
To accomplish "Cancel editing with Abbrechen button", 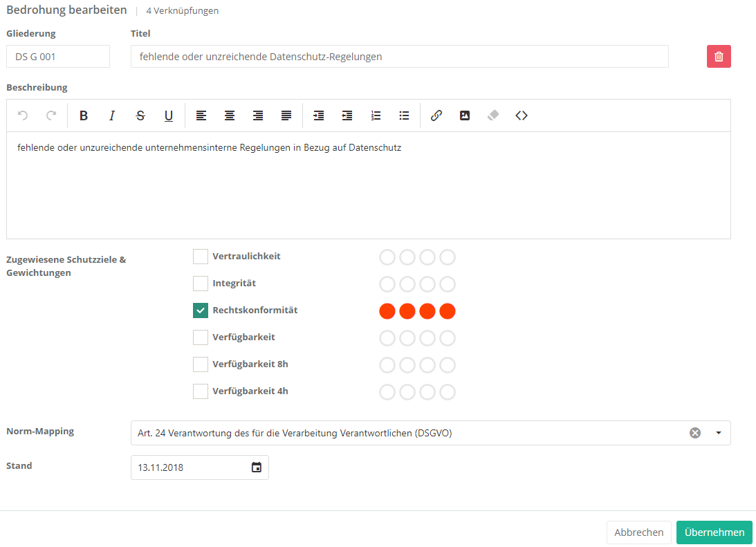I will pos(638,532).
